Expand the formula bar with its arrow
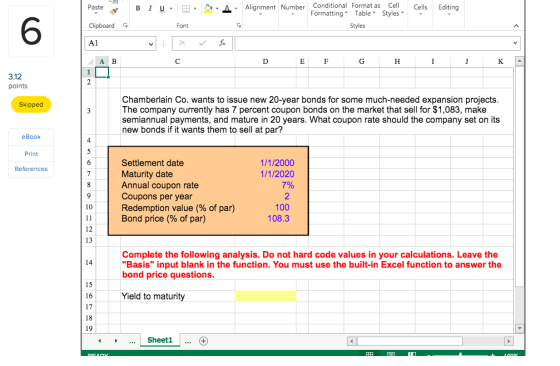Viewport: 560px width, 366px height. point(515,43)
